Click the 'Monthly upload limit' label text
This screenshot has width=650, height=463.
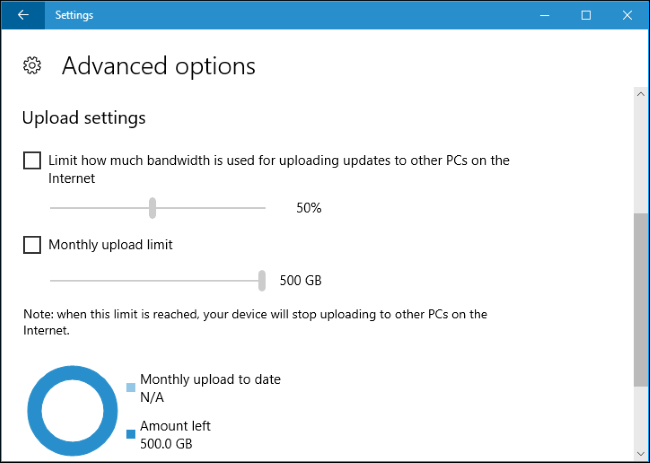110,245
